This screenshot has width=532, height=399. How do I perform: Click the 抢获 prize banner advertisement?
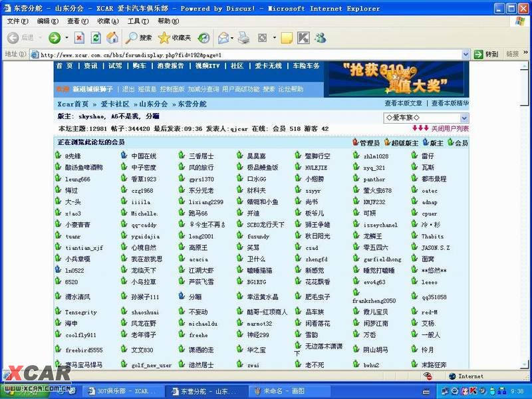point(396,79)
